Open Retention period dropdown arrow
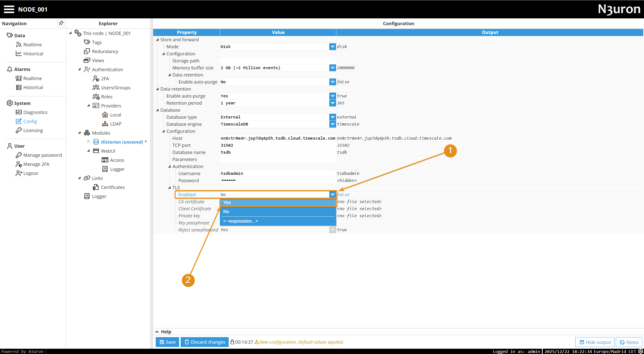 (333, 103)
